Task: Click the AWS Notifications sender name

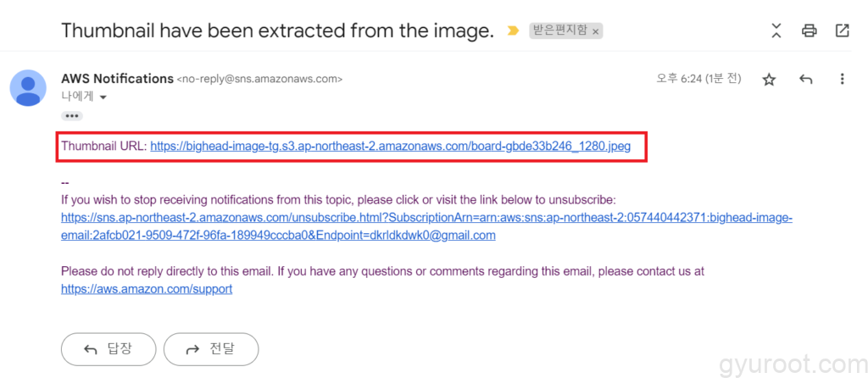Action: [x=117, y=79]
